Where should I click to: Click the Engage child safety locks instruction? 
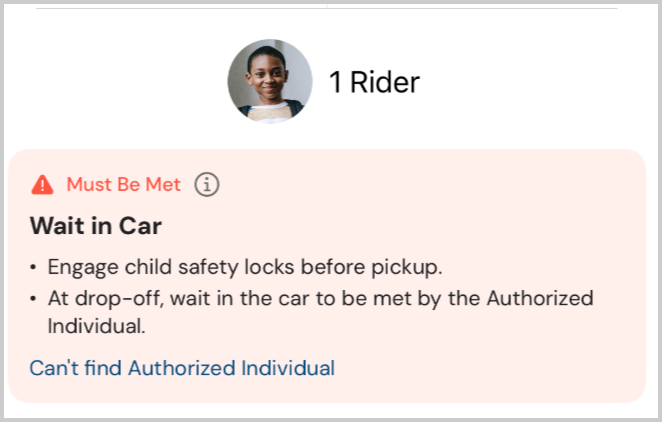click(x=245, y=267)
